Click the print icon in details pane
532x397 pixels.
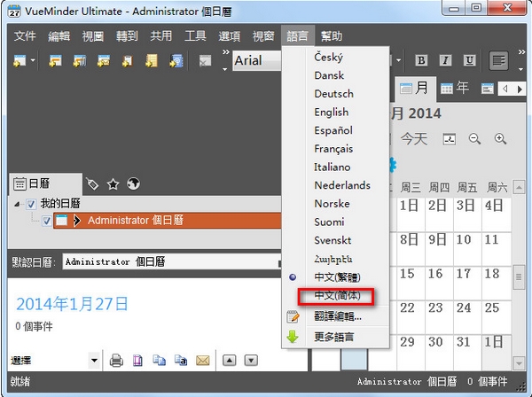click(x=116, y=361)
